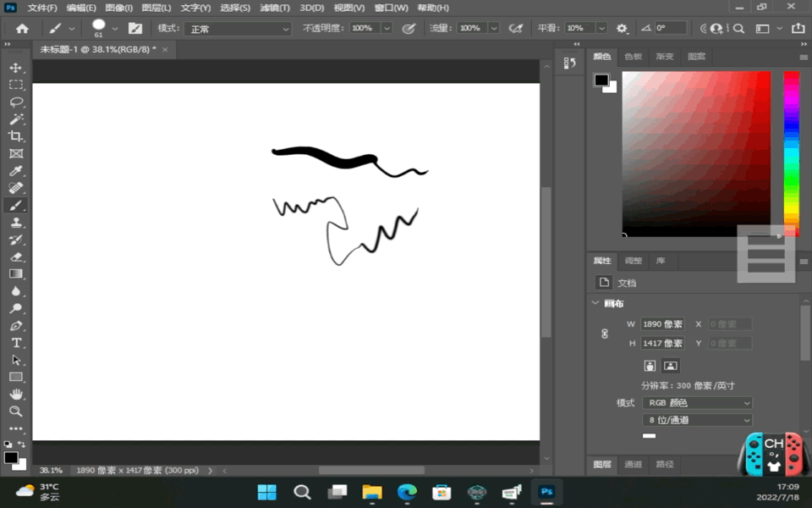Collapse the 画布 section
This screenshot has width=812, height=508.
point(595,303)
